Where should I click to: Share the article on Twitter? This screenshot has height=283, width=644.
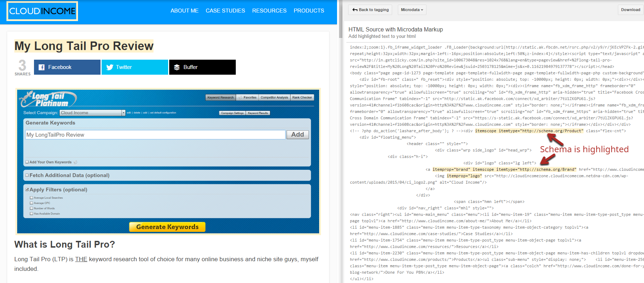click(x=135, y=67)
